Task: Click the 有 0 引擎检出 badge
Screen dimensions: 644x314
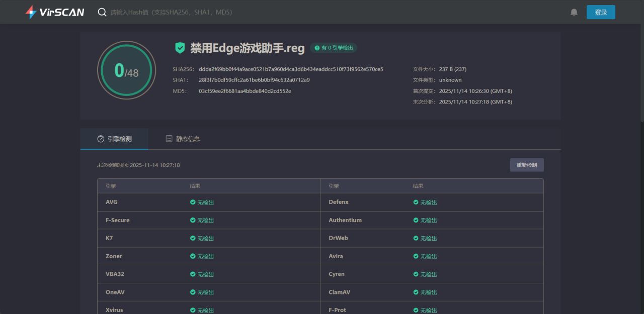Action: point(334,48)
